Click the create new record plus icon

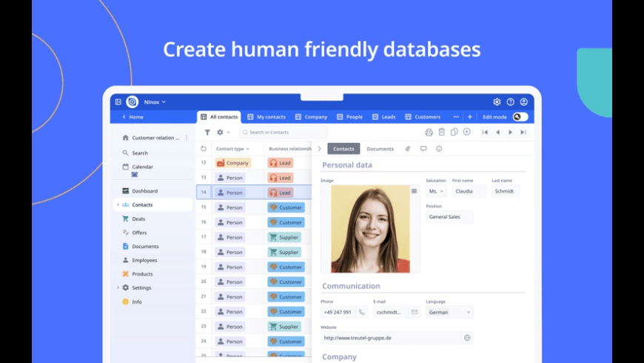pos(467,132)
